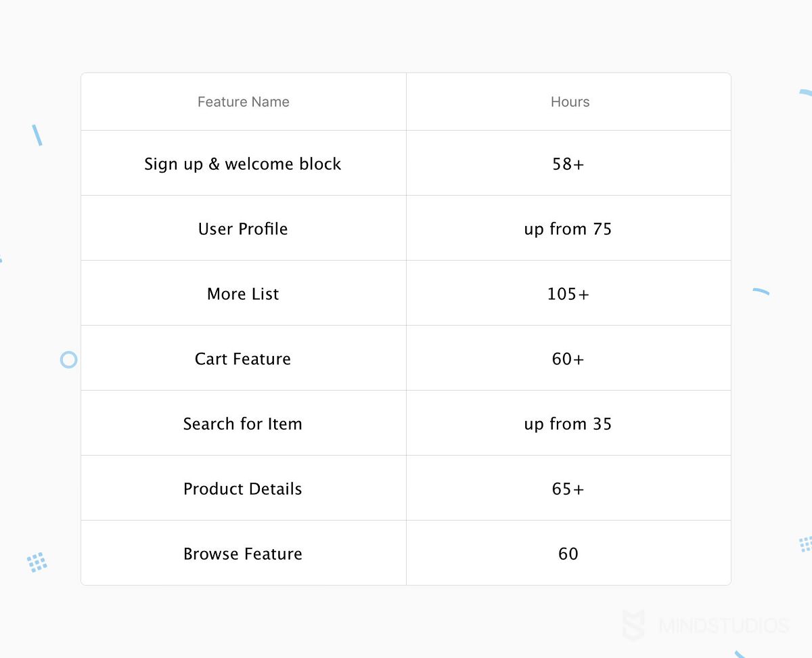Select the Cart Feature cell
The width and height of the screenshot is (812, 658).
point(243,359)
